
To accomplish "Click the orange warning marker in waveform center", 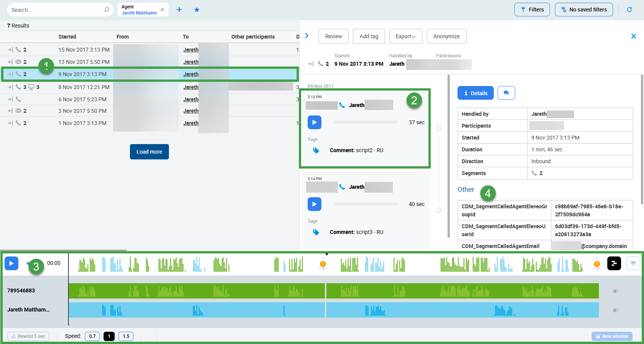I will [x=323, y=264].
